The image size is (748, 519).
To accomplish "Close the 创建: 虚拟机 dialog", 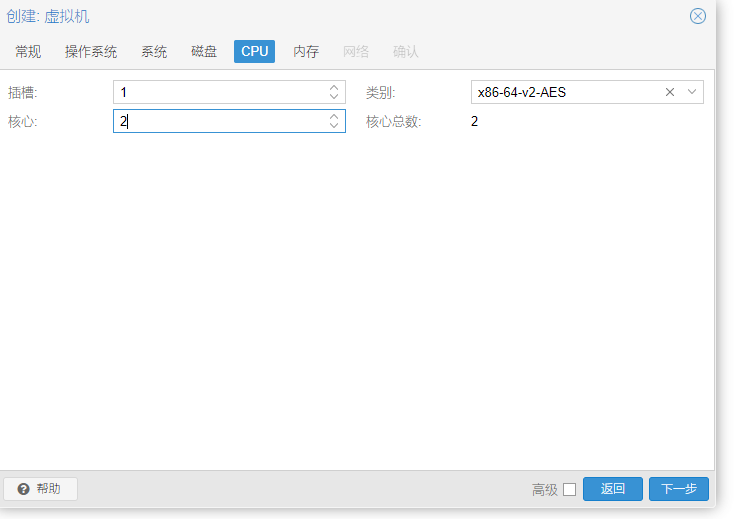I will pos(698,16).
